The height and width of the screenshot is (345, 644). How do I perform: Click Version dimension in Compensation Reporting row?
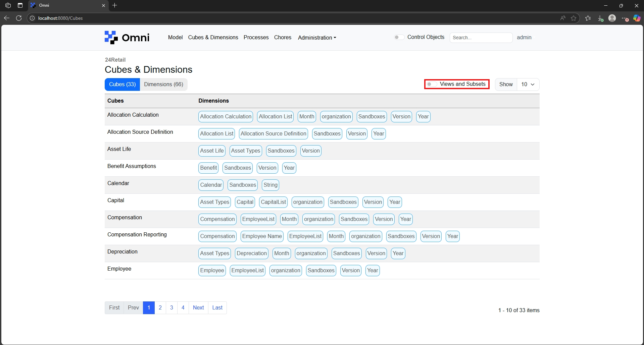(431, 236)
